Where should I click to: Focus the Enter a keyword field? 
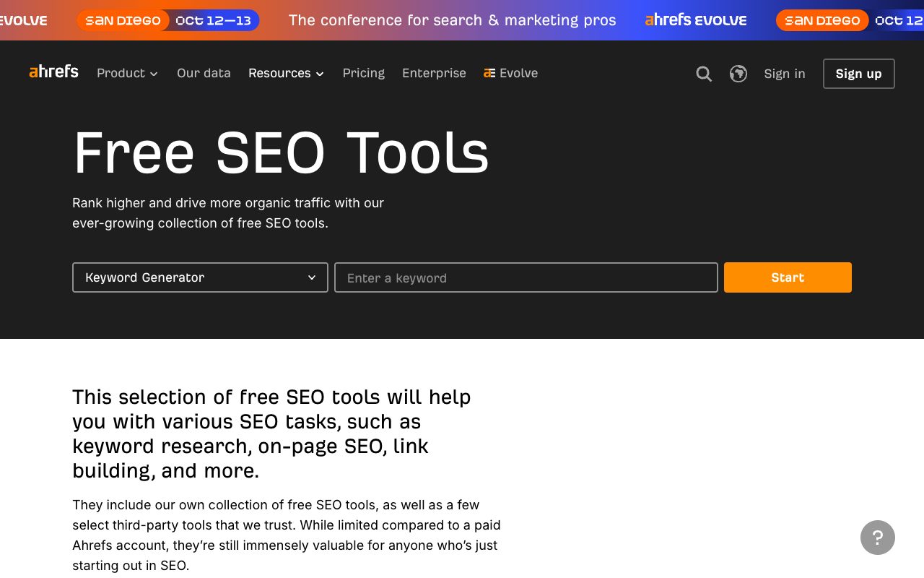point(526,277)
